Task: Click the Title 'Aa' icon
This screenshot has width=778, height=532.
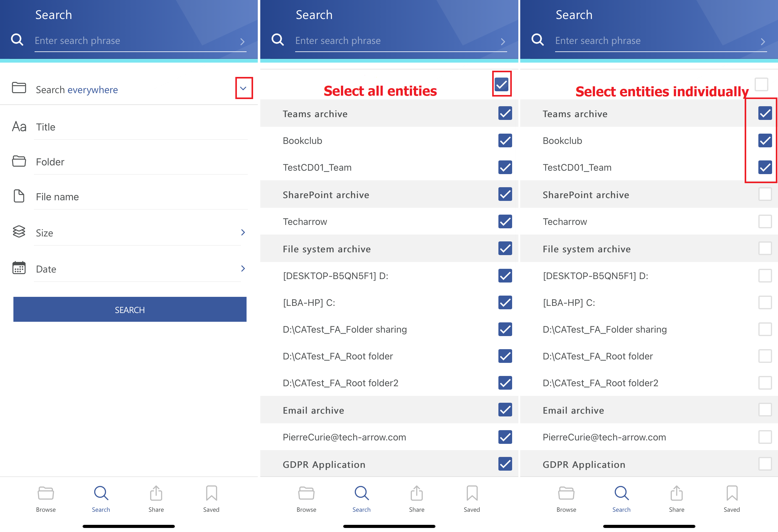Action: click(19, 127)
